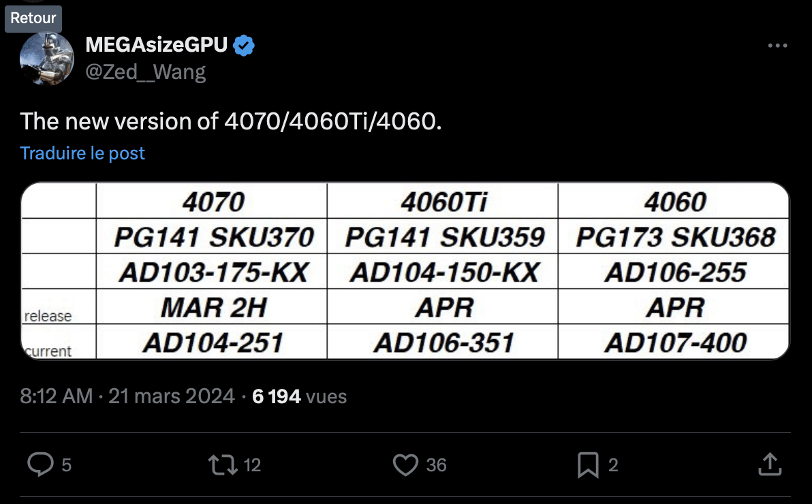Image resolution: width=812 pixels, height=504 pixels.
Task: Repost this tweet using the retweet icon
Action: coord(223,464)
